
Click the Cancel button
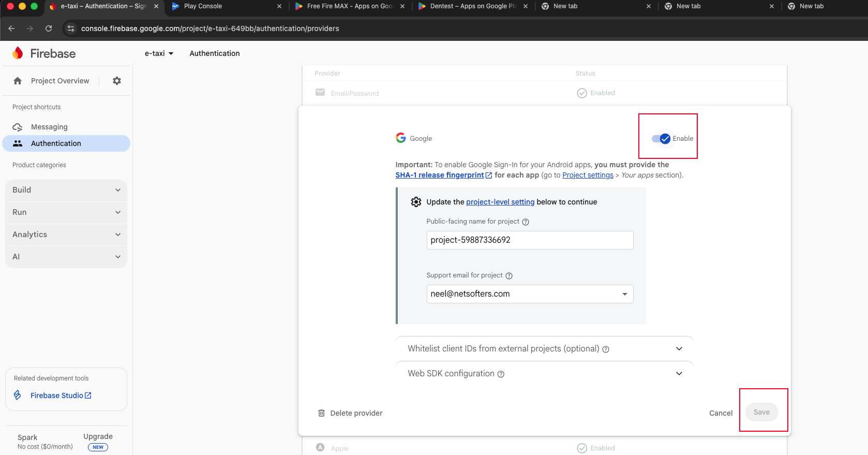pos(721,413)
